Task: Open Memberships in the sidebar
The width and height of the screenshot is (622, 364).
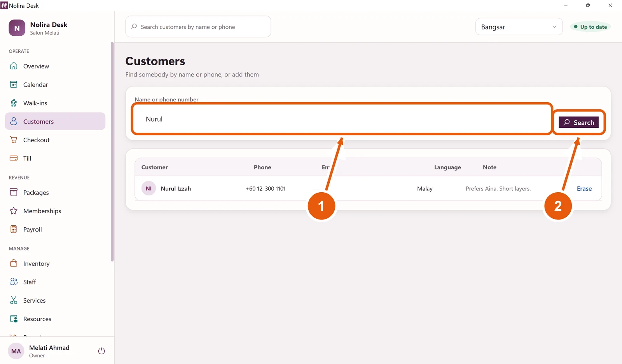Action: pyautogui.click(x=55, y=211)
